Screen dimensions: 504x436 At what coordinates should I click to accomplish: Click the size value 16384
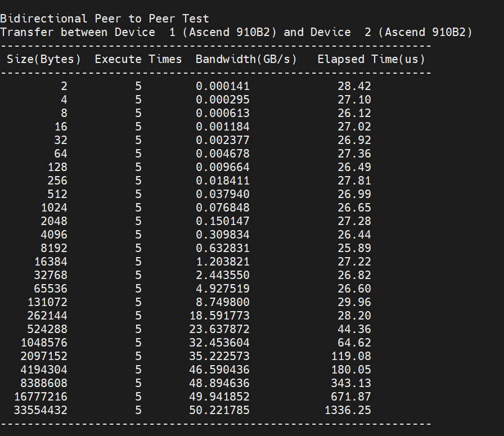click(x=51, y=262)
